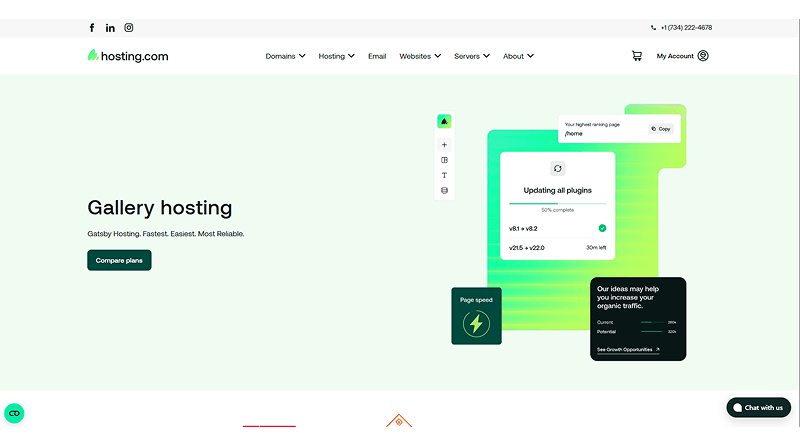
Task: Open the LinkedIn social link
Action: click(110, 28)
